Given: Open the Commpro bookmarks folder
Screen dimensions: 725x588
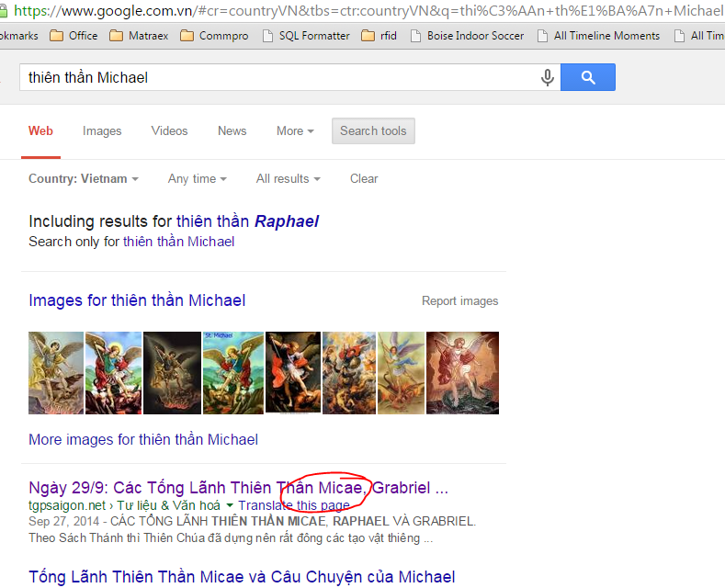Looking at the screenshot, I should click(214, 36).
